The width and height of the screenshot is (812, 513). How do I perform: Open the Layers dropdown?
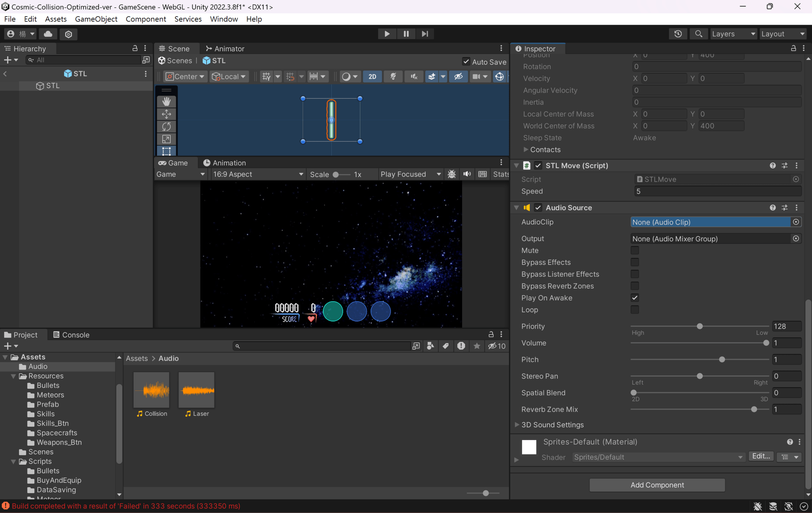tap(733, 34)
